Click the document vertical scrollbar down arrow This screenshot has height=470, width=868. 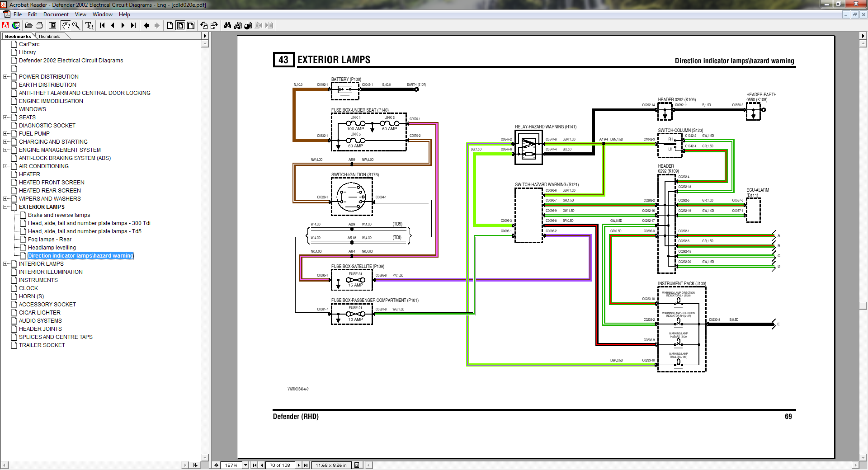coord(863,457)
